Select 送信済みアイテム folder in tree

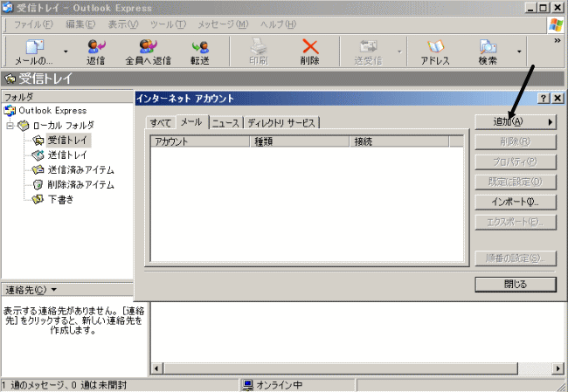click(80, 169)
